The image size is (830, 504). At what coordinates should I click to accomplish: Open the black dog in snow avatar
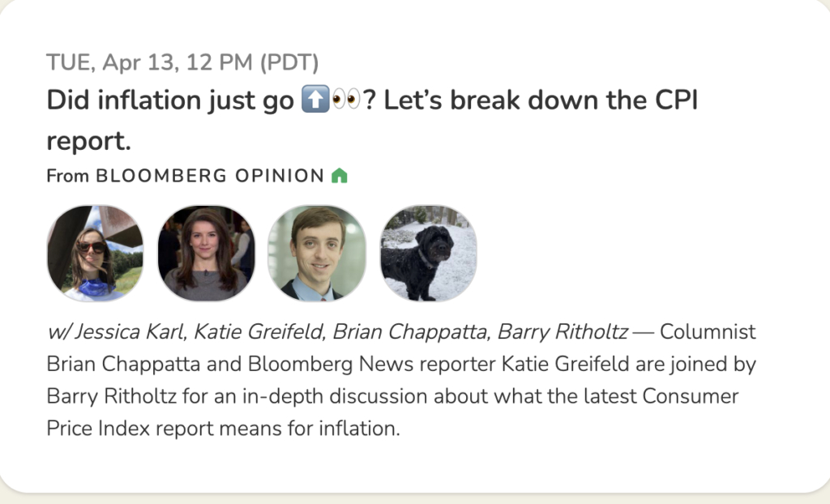(428, 253)
